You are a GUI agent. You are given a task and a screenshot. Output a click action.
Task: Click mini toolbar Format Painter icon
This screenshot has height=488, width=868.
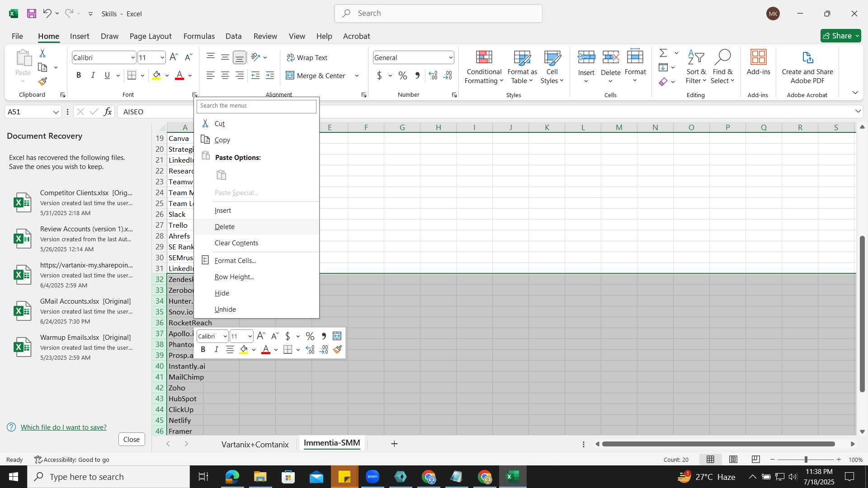coord(337,349)
